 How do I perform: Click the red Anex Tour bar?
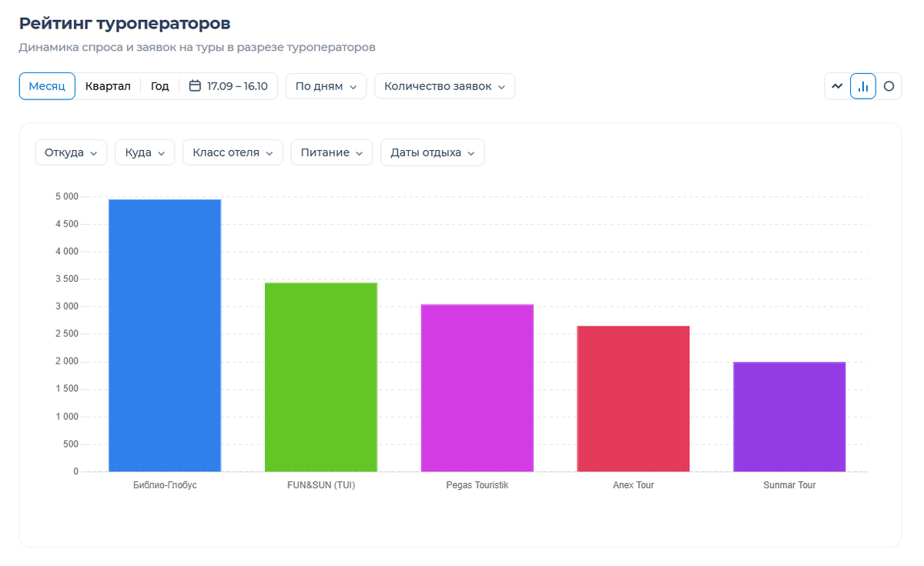pyautogui.click(x=633, y=399)
